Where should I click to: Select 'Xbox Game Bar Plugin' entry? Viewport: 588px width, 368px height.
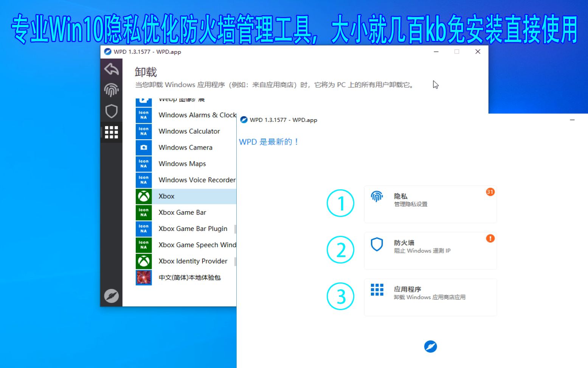click(186, 229)
